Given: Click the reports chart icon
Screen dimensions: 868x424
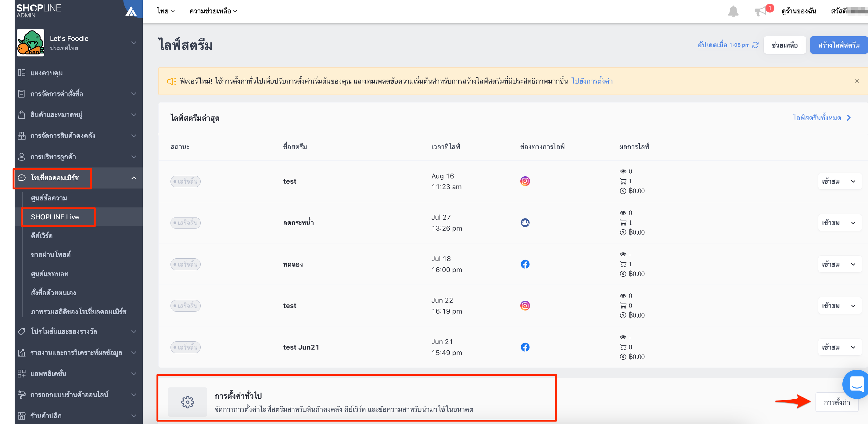Looking at the screenshot, I should (22, 353).
